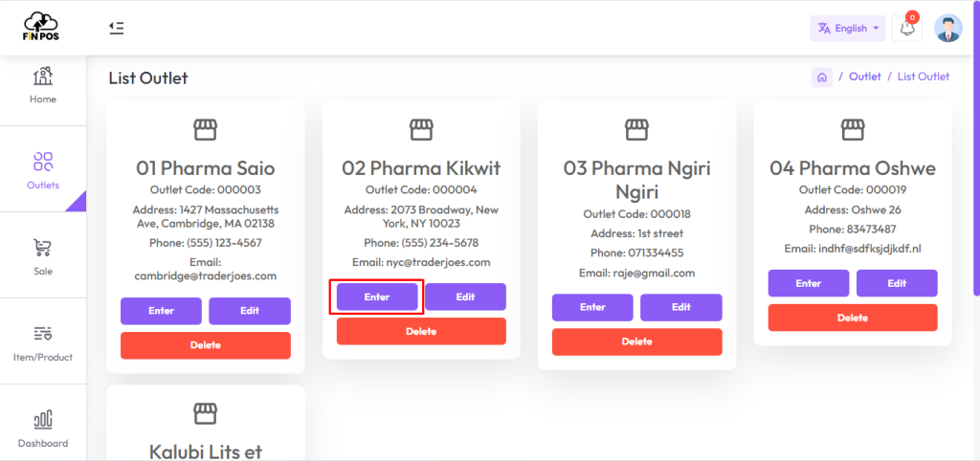Enter the 04 Pharma Oshwe outlet

(x=809, y=283)
